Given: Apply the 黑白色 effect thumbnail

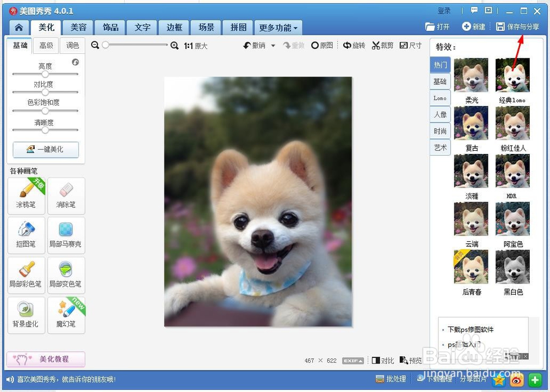Looking at the screenshot, I should point(513,267).
